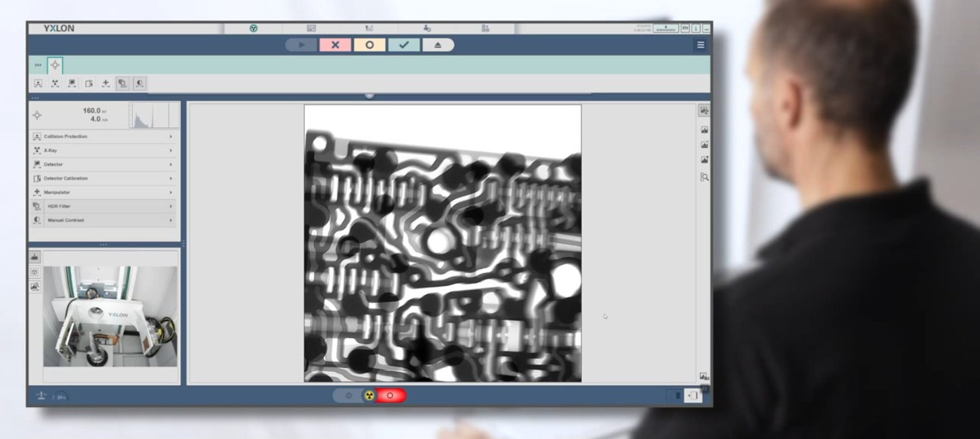Select the dark layout button bottom right
This screenshot has height=439, width=980.
click(x=676, y=395)
